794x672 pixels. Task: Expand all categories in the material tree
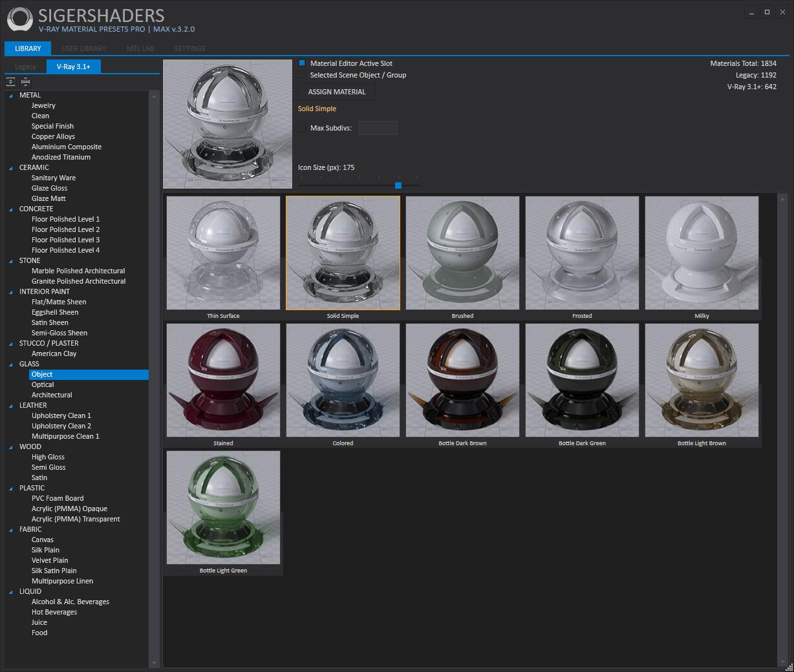point(11,81)
